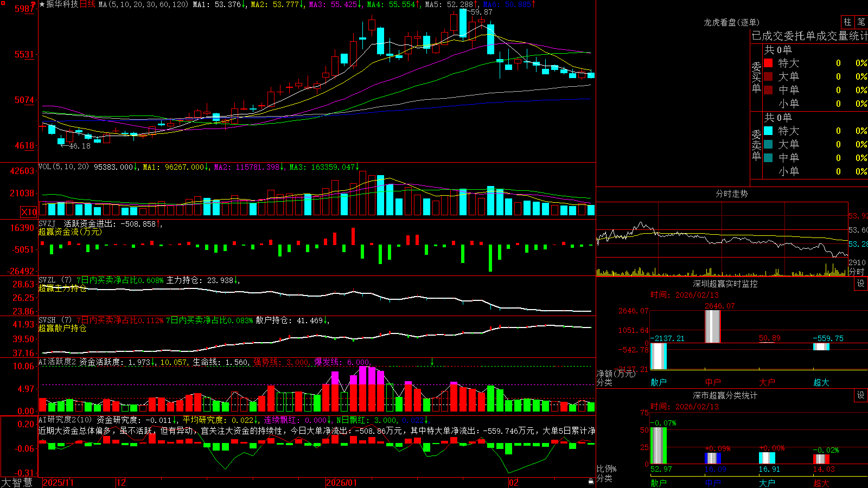
Task: Click the dark red 中单 buy-order swatch
Action: (768, 89)
